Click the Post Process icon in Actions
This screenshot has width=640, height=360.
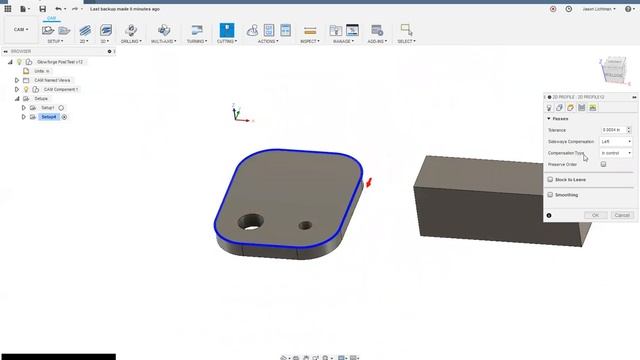pyautogui.click(x=269, y=30)
